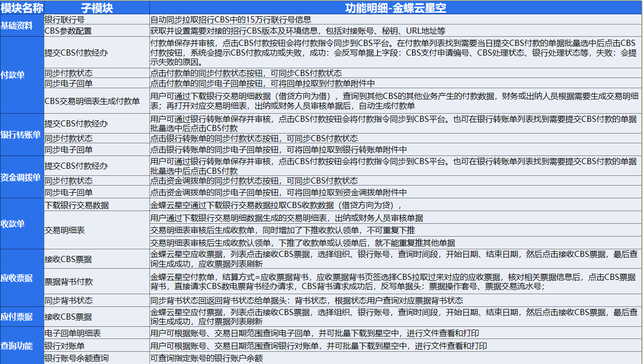
Task: Click the description starting 金蝶云星空通过下载银行交易数据拉取CBS收款数据
Action: (396, 205)
